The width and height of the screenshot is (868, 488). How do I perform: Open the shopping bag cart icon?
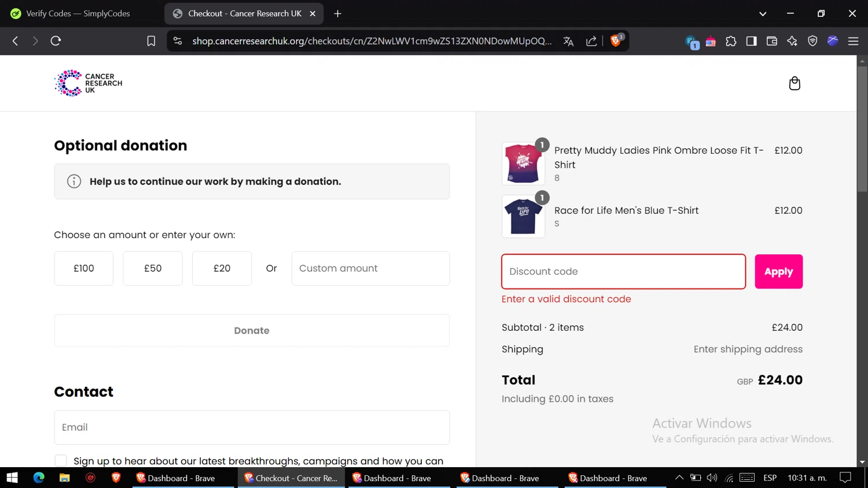(795, 83)
